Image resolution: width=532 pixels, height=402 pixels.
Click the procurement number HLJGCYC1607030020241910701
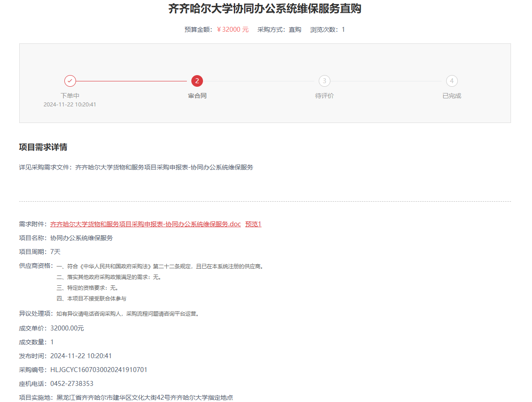coord(99,370)
